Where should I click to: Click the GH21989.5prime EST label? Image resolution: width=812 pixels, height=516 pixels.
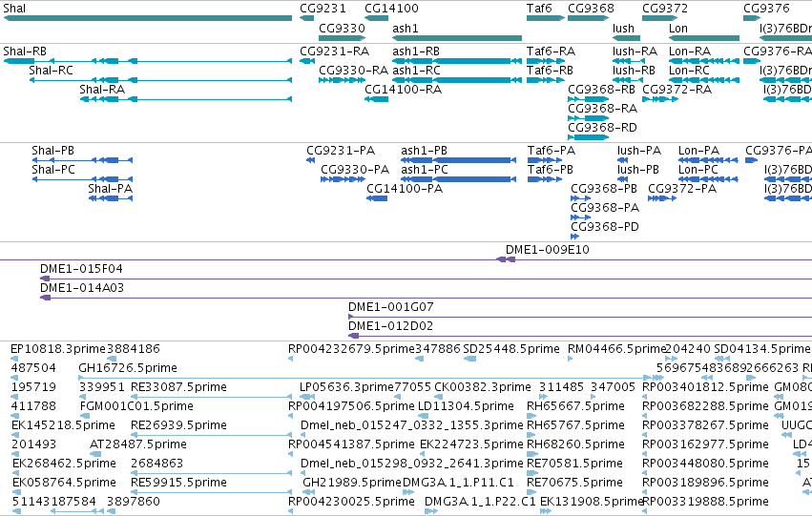352,483
